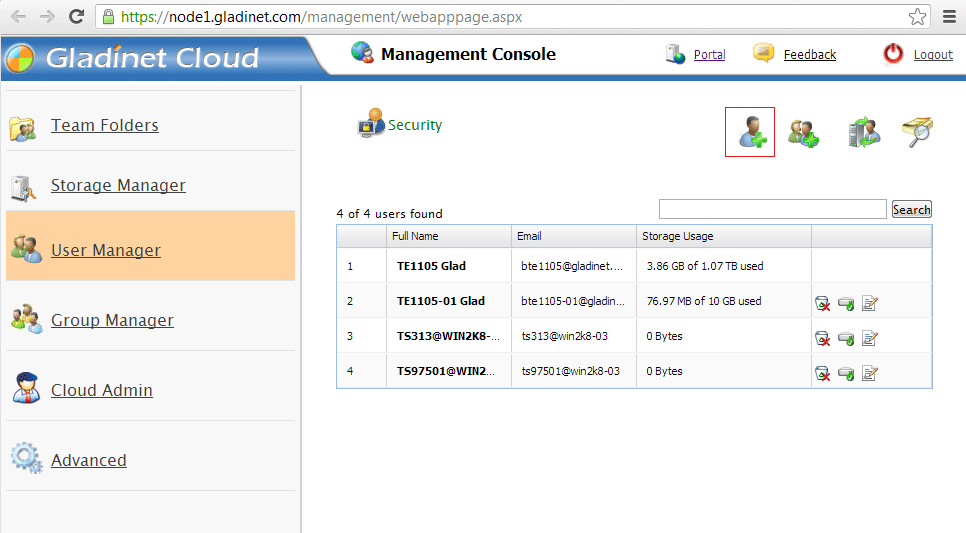Click the green Security link text

coord(415,125)
